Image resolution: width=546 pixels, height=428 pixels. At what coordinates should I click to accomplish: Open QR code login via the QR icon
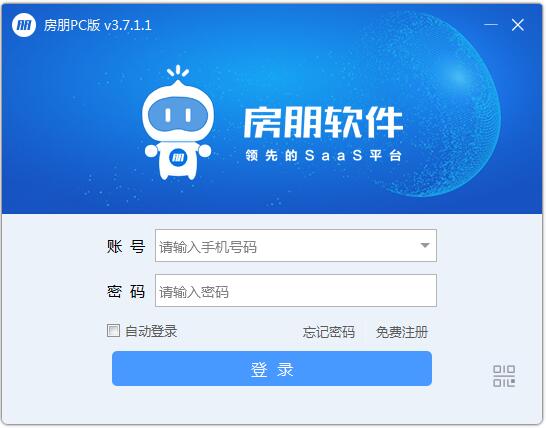tap(504, 376)
